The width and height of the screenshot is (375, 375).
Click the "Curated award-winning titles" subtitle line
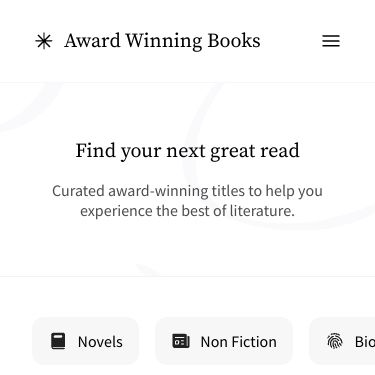coord(187,191)
